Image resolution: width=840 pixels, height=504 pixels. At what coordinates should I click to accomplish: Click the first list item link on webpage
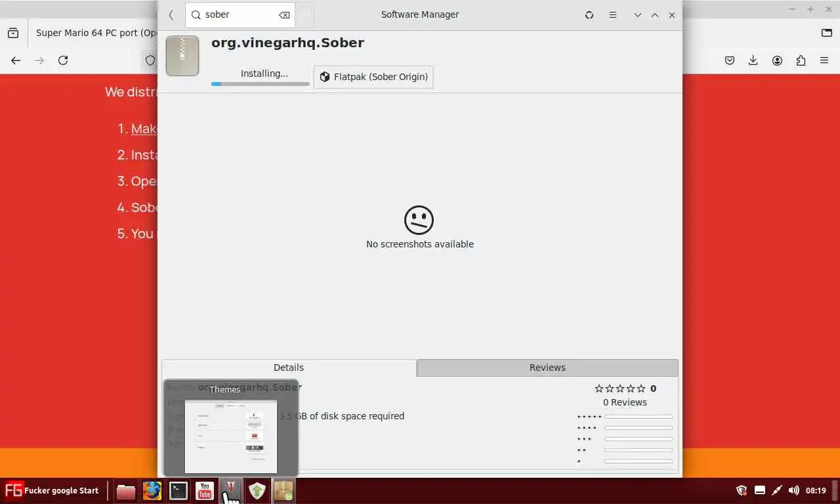pyautogui.click(x=144, y=129)
